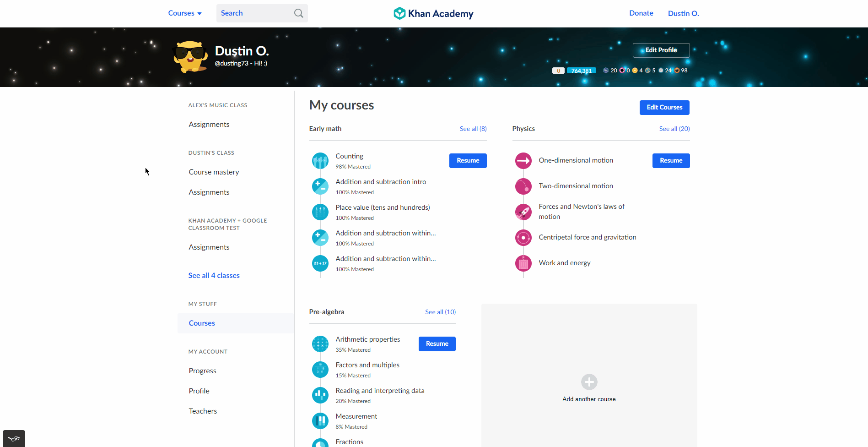Open Course mastery under Dustin's Class

point(214,172)
